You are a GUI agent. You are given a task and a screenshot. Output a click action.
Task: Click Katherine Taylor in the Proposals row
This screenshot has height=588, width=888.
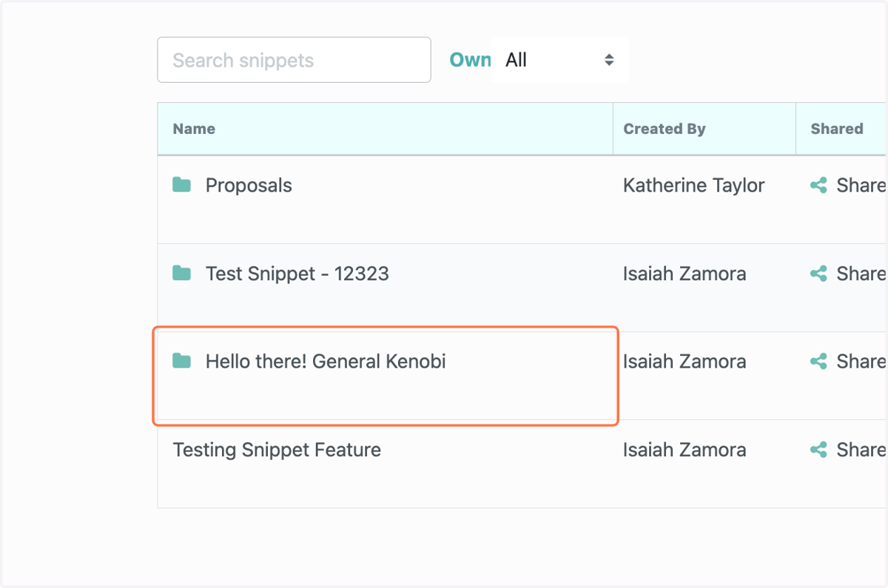694,185
